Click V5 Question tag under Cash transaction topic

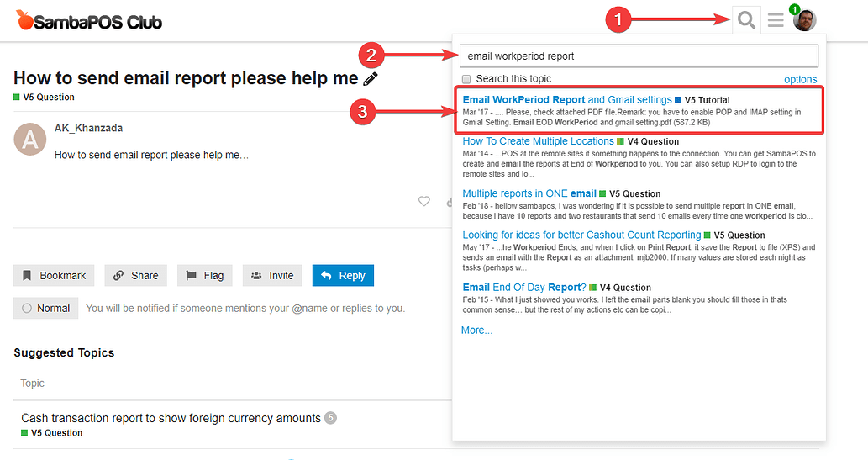52,433
